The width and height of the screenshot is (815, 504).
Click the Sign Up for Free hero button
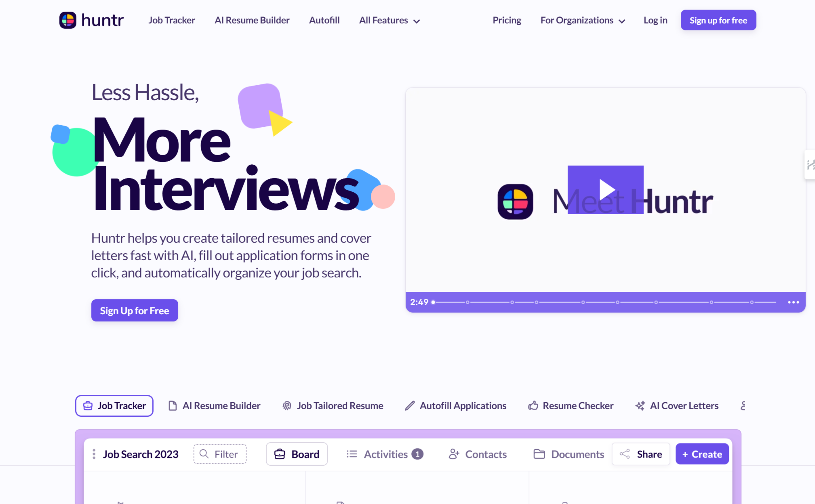click(134, 310)
